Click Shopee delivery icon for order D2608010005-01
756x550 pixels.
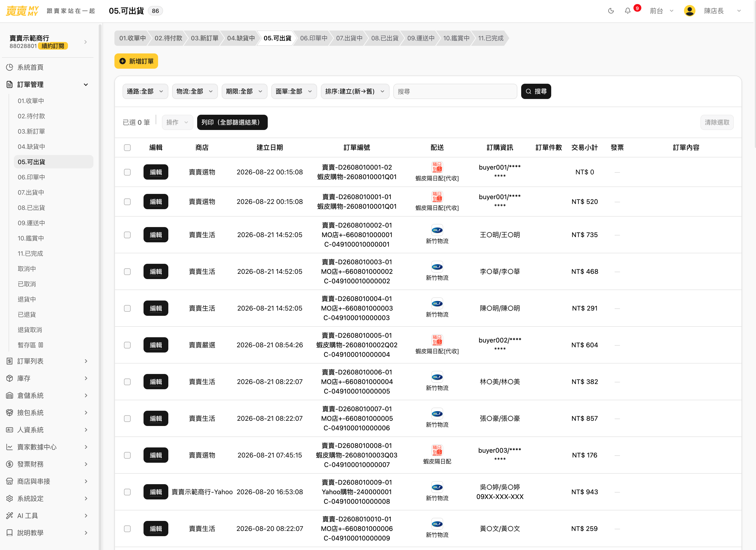click(x=437, y=340)
